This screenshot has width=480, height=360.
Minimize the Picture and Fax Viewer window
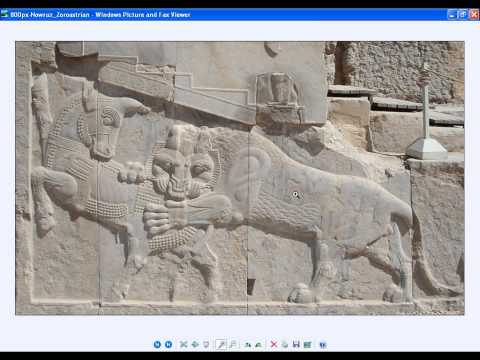[452, 14]
